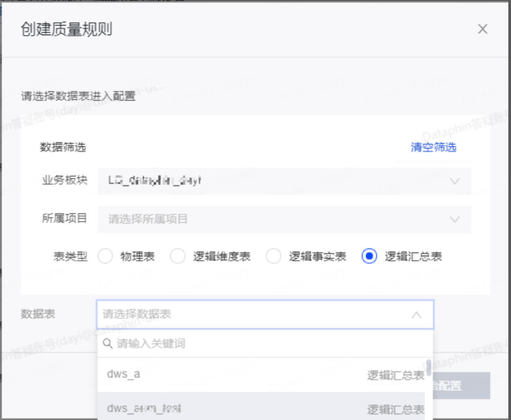Click the dropdown list scrollbar thumb
The height and width of the screenshot is (420, 511).
(429, 367)
